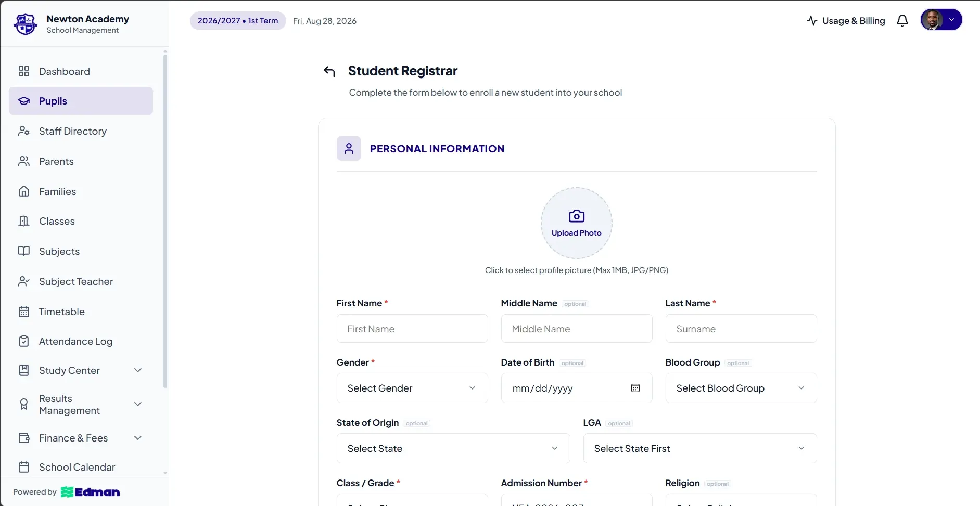Viewport: 980px width, 506px height.
Task: Select the Pupils sidebar item
Action: click(81, 101)
